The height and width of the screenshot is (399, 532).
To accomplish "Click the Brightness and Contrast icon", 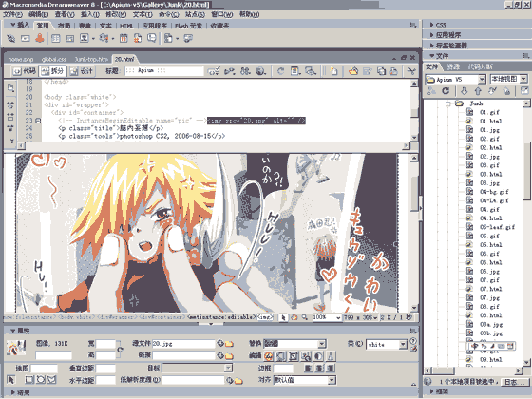I will point(318,356).
